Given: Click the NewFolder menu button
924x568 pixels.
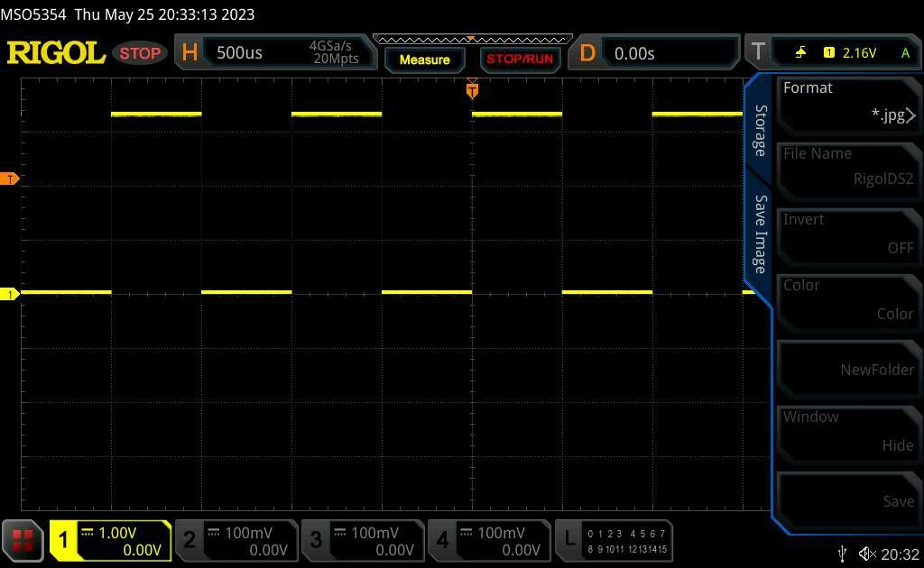Looking at the screenshot, I should (x=849, y=369).
